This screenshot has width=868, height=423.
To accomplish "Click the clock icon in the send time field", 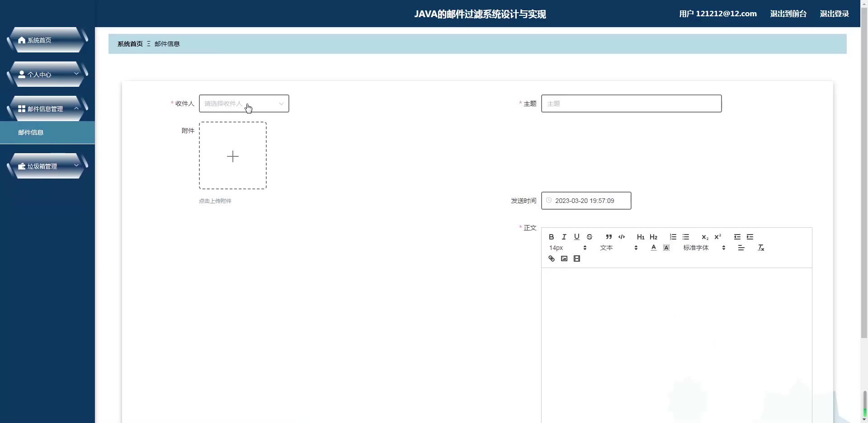I will (x=549, y=200).
